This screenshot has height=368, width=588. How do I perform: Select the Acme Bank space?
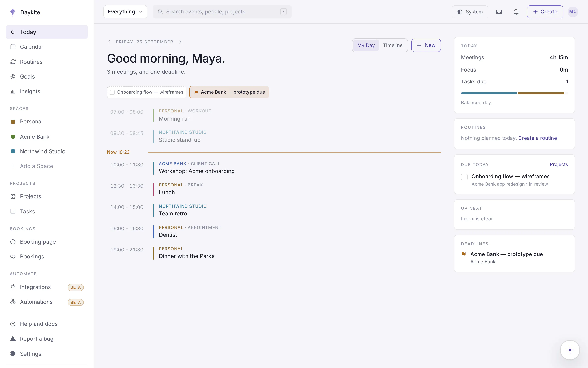(x=47, y=137)
